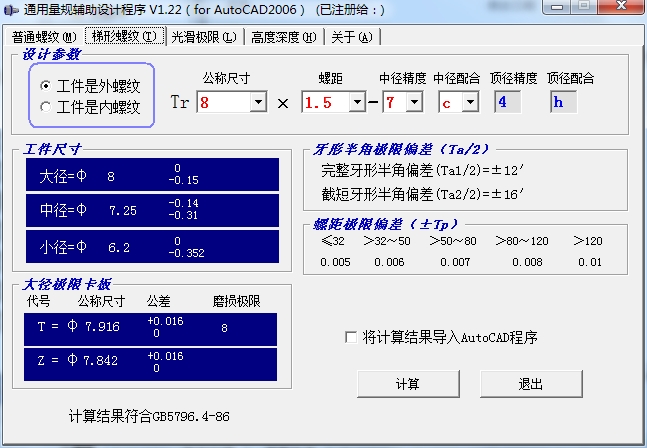Open the 螺距 dropdown arrow

pyautogui.click(x=357, y=101)
